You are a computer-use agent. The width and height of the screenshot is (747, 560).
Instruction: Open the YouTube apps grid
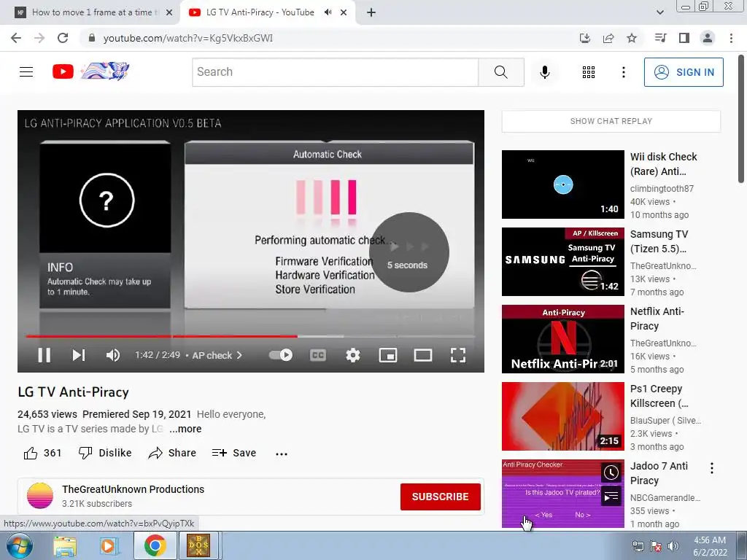[x=589, y=72]
